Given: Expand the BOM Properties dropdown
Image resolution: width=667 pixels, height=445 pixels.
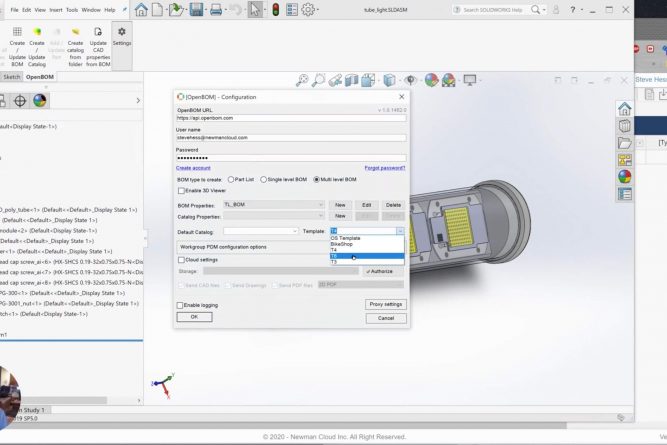Looking at the screenshot, I should click(320, 204).
